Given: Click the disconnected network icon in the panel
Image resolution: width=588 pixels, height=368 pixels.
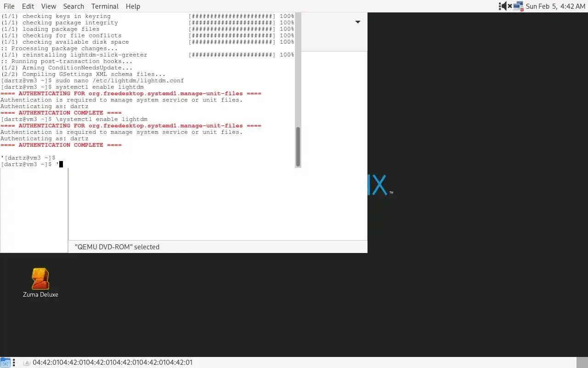Looking at the screenshot, I should 519,6.
